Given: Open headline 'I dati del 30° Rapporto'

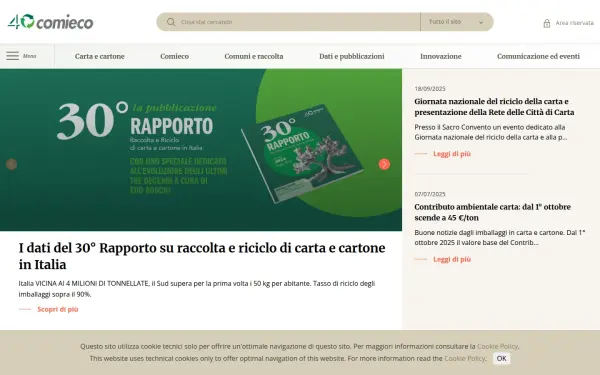Looking at the screenshot, I should point(202,256).
